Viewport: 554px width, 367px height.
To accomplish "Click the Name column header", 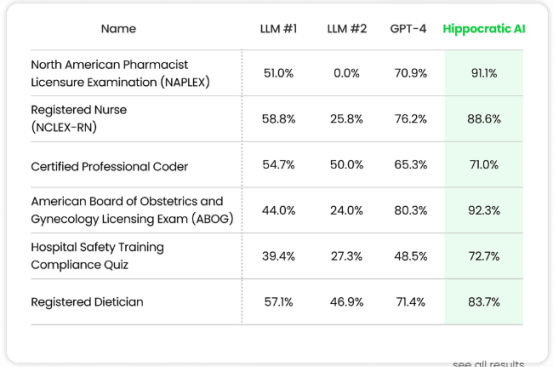I will point(118,29).
